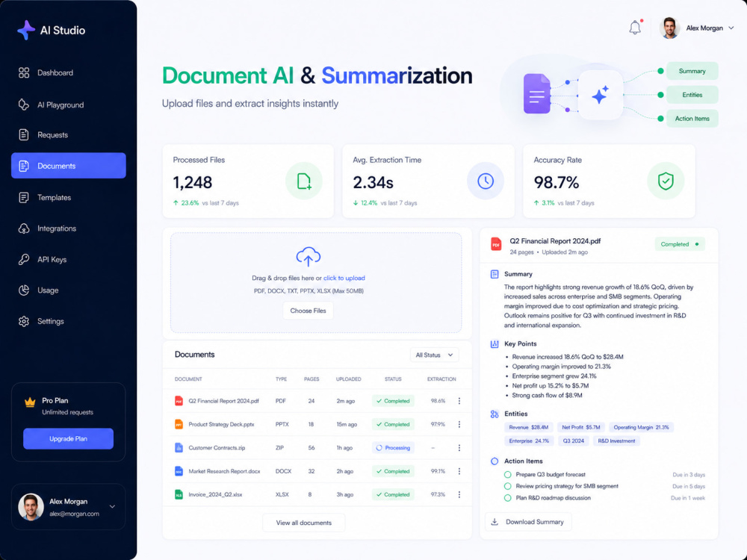
Task: Check off Review pricing strategy for SMB segment
Action: click(x=508, y=486)
